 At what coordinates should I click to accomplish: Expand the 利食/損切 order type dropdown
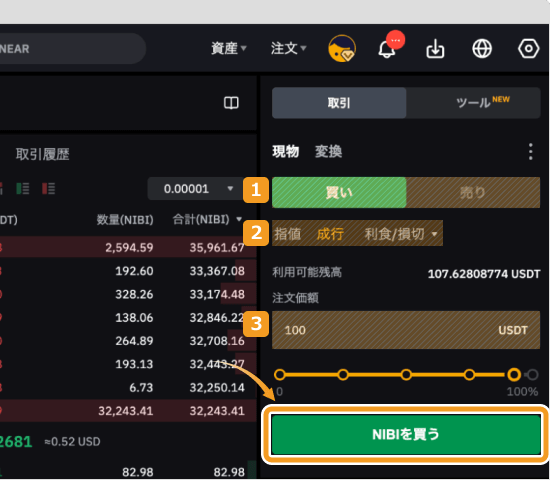coord(401,234)
